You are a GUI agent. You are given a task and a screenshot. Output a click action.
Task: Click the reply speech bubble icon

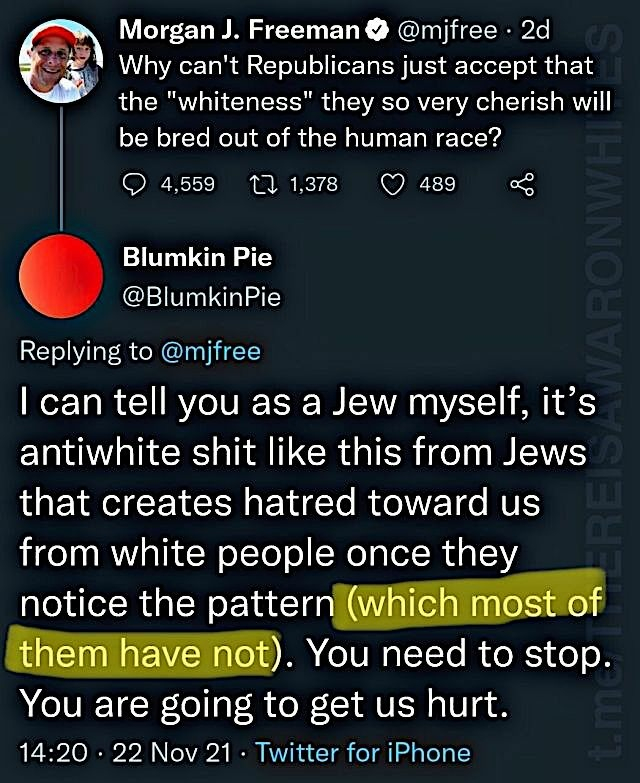[134, 184]
